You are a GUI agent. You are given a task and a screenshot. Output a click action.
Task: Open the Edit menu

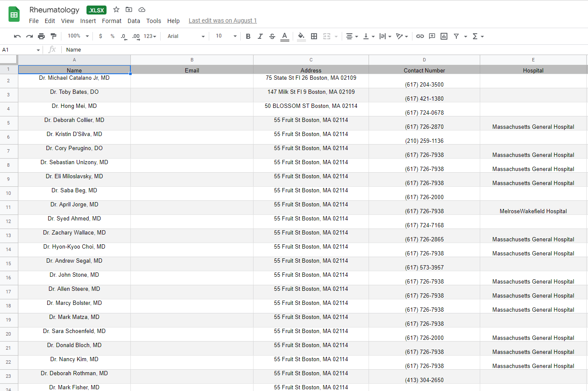pyautogui.click(x=50, y=21)
